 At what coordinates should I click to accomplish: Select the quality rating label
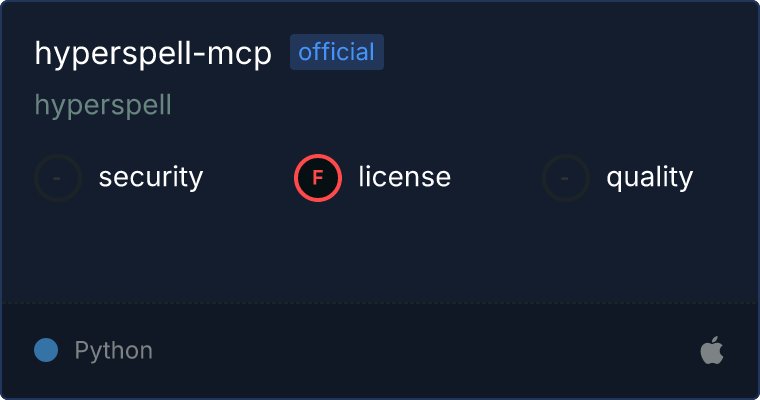649,178
